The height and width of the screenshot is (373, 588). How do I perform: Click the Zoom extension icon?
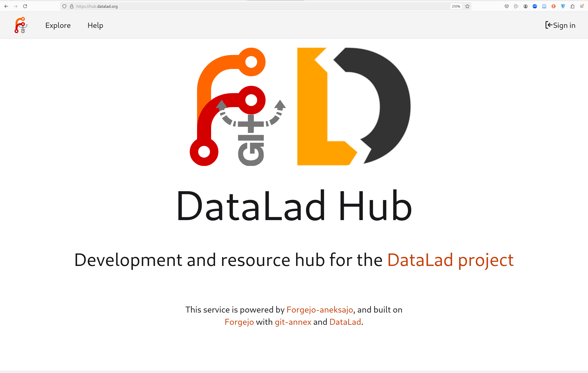pyautogui.click(x=535, y=6)
